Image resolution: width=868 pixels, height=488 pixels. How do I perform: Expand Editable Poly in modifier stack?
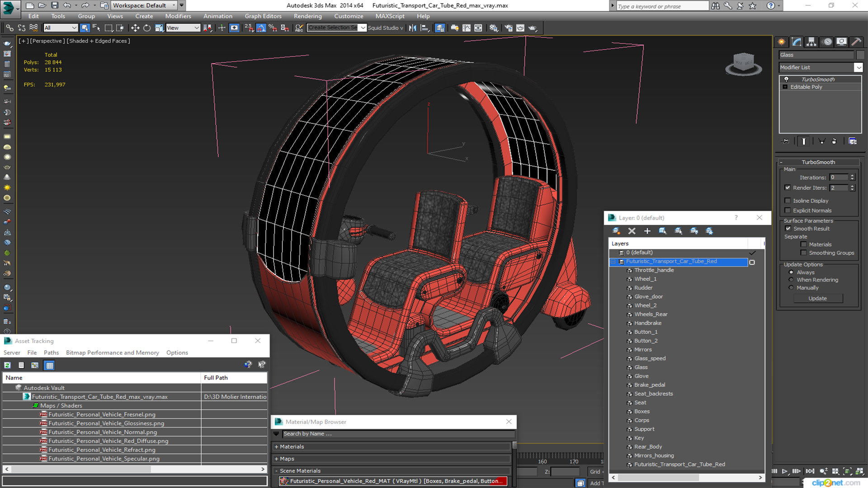tap(785, 87)
